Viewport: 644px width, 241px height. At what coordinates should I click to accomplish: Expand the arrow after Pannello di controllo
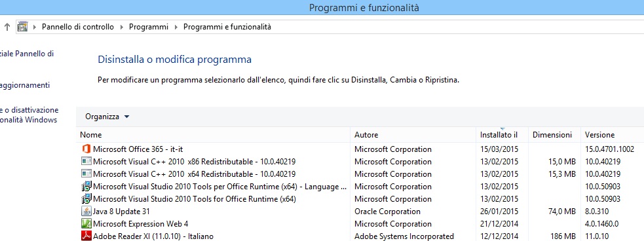[122, 27]
